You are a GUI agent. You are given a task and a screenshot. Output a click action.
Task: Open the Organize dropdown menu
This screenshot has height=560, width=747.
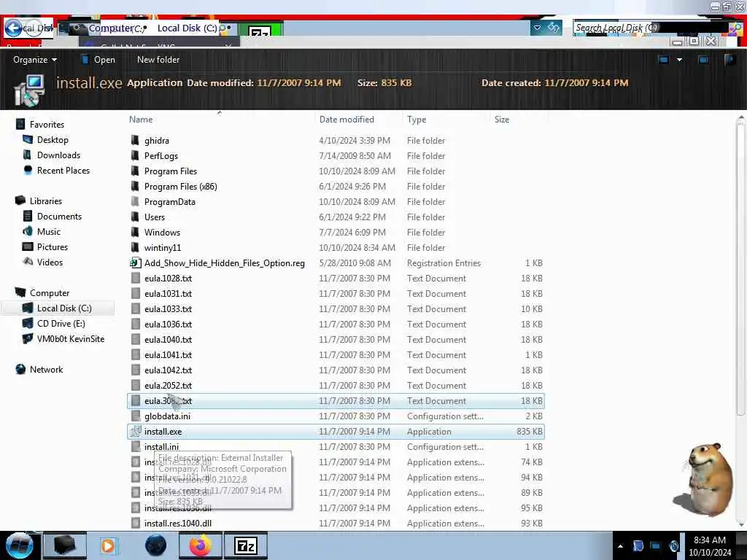tap(35, 60)
